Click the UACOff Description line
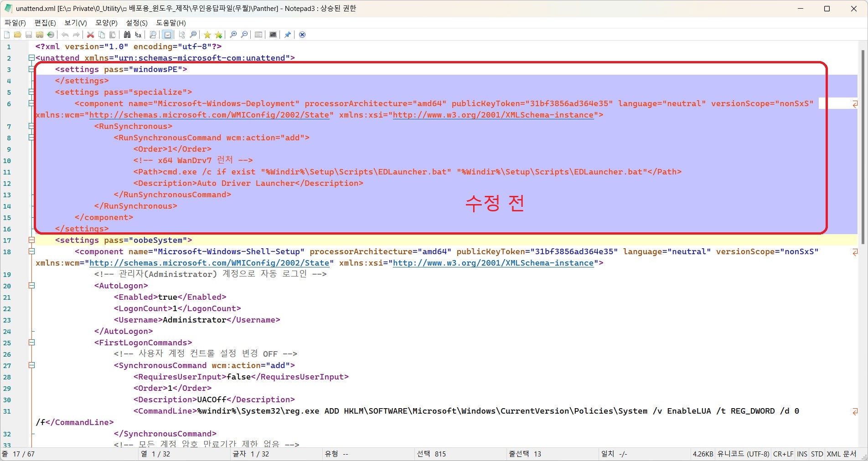This screenshot has width=868, height=461. coord(214,400)
